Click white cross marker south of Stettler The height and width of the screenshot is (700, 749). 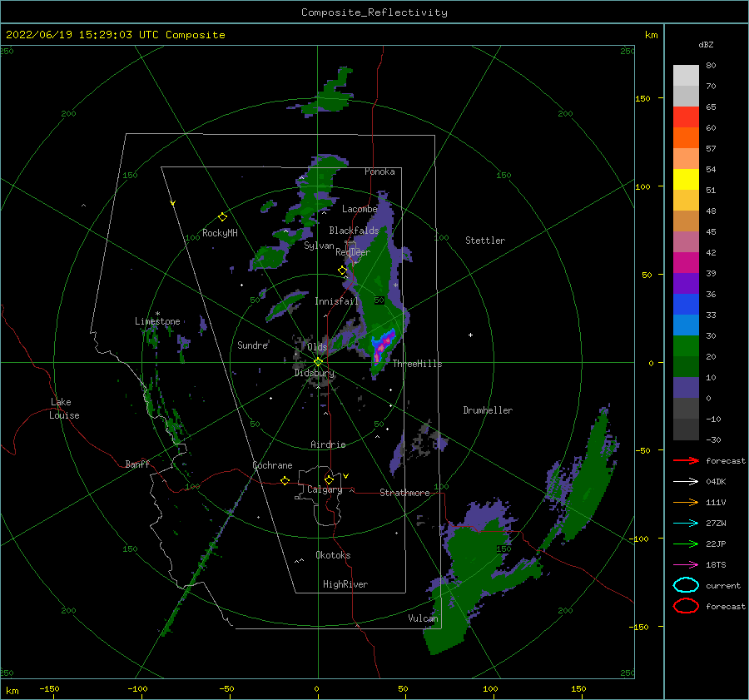click(x=470, y=335)
